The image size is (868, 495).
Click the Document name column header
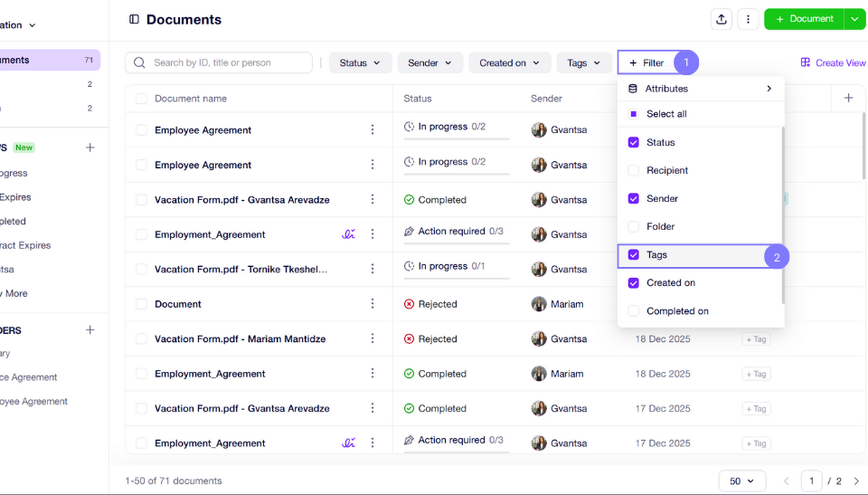click(191, 99)
